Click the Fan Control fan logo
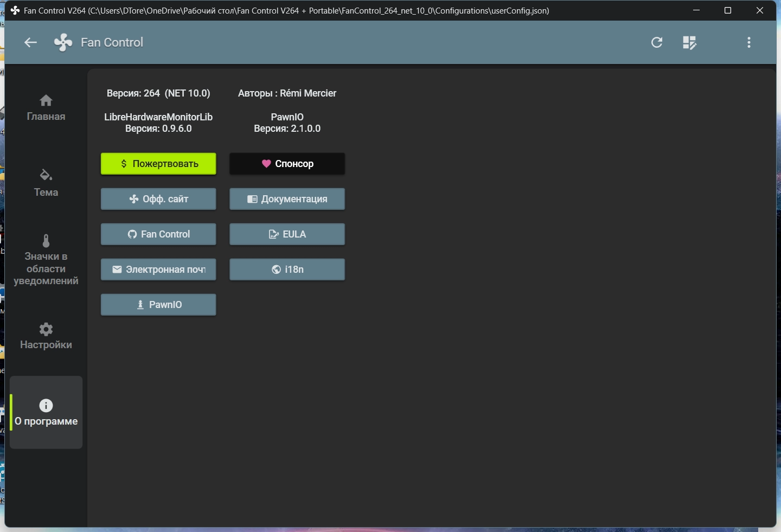Image resolution: width=781 pixels, height=532 pixels. (x=63, y=42)
